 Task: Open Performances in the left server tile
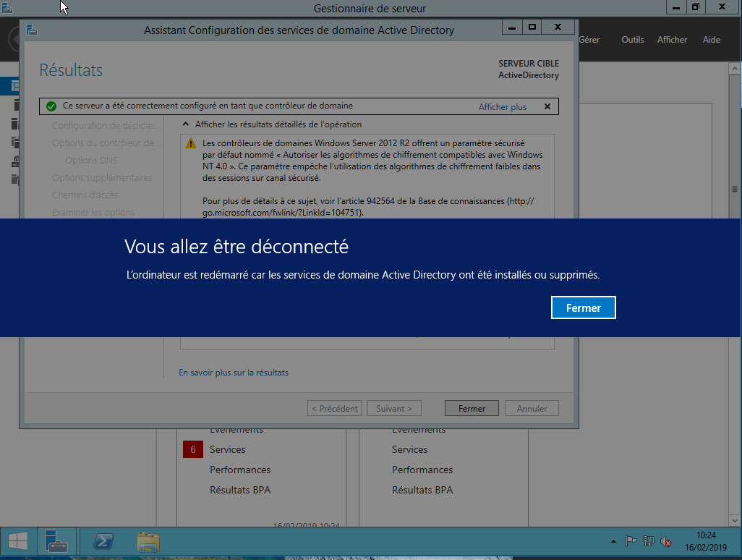(240, 470)
